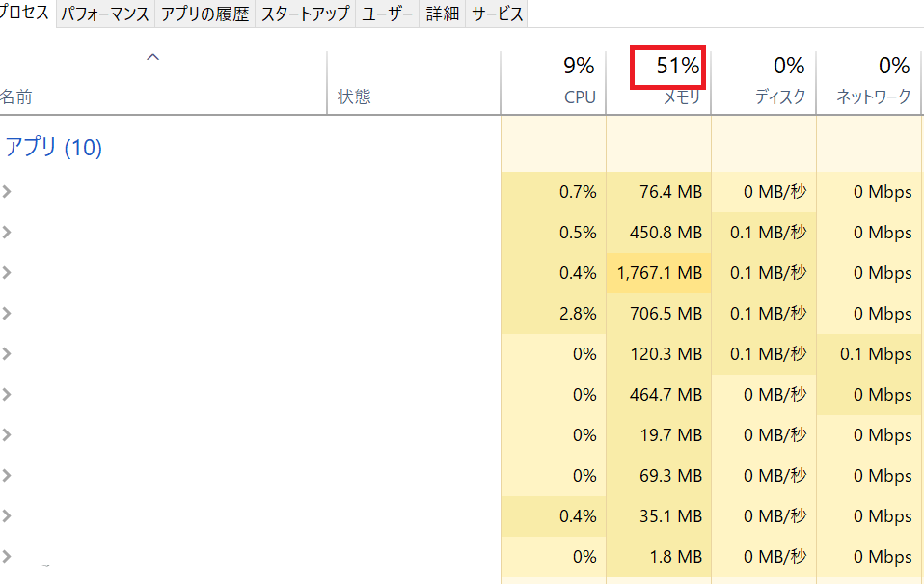Sort by the CPU column header
The height and width of the screenshot is (584, 924).
point(554,83)
